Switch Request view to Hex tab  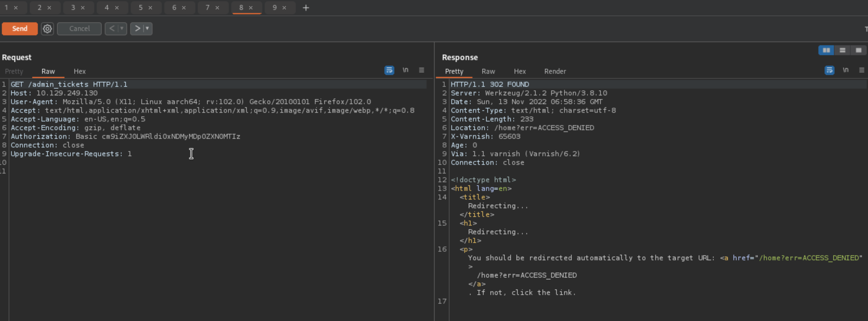80,71
